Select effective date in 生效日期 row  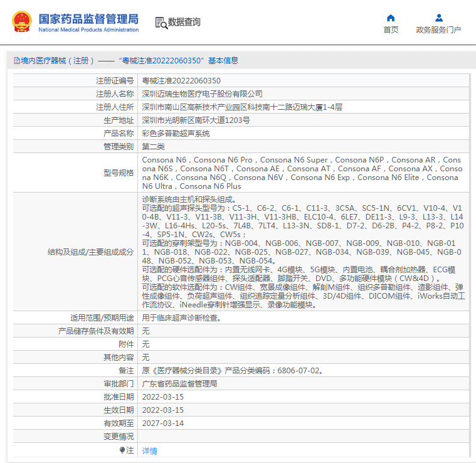tap(162, 410)
